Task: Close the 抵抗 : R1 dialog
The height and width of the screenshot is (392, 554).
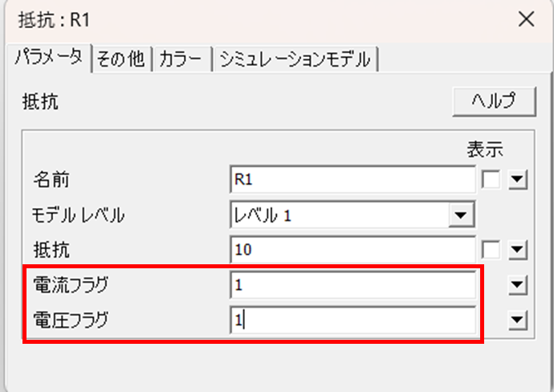Action: pyautogui.click(x=527, y=19)
